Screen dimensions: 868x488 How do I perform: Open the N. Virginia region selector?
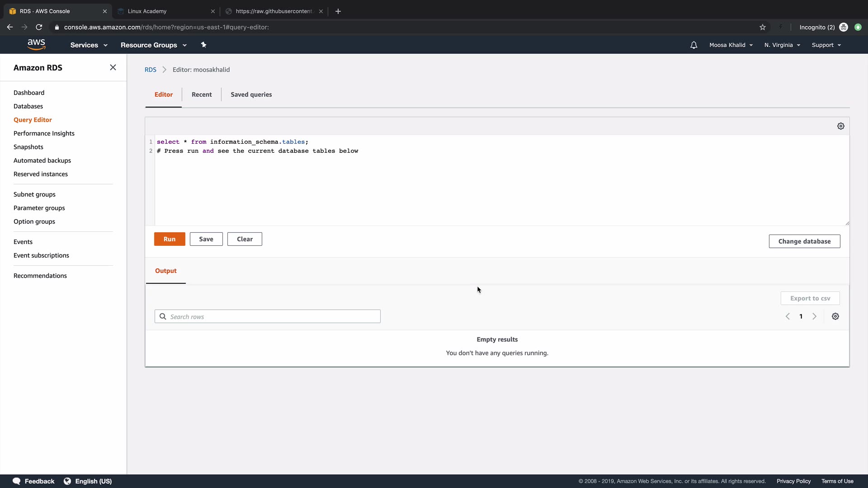point(782,45)
